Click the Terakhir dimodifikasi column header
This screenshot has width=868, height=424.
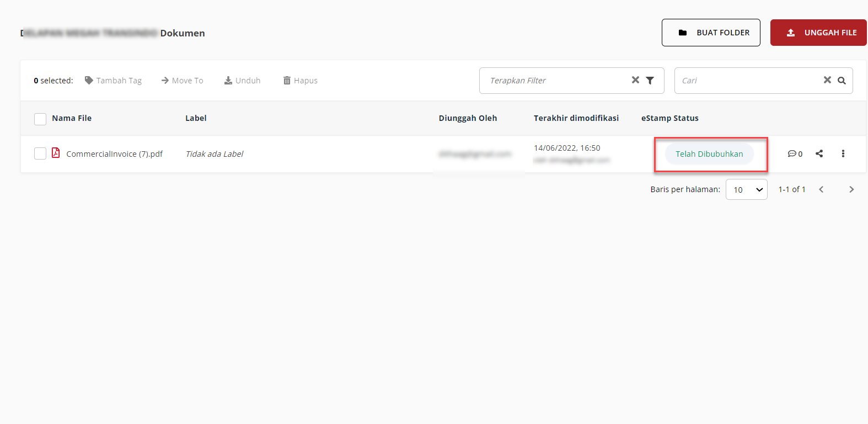click(576, 118)
